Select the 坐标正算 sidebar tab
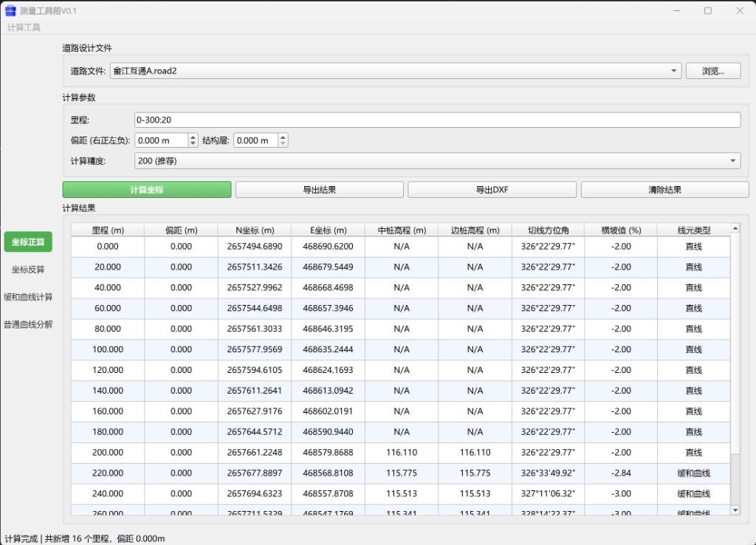The height and width of the screenshot is (545, 756). point(28,241)
